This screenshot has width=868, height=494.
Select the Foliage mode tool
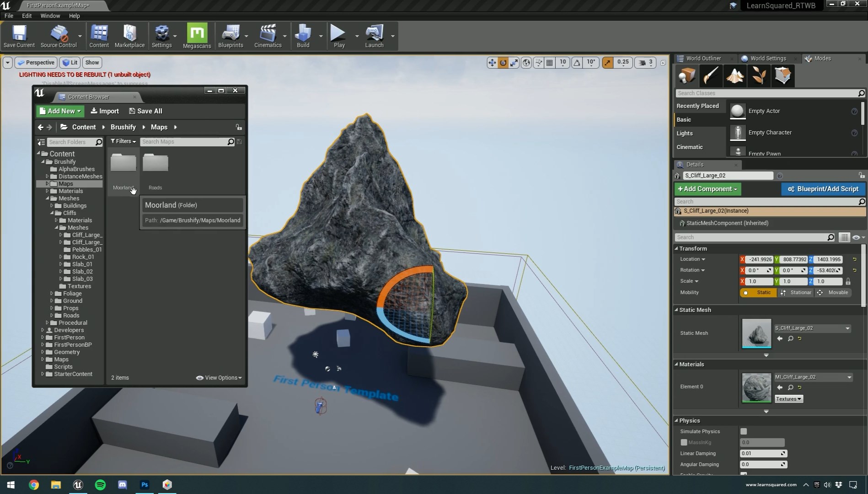click(759, 76)
